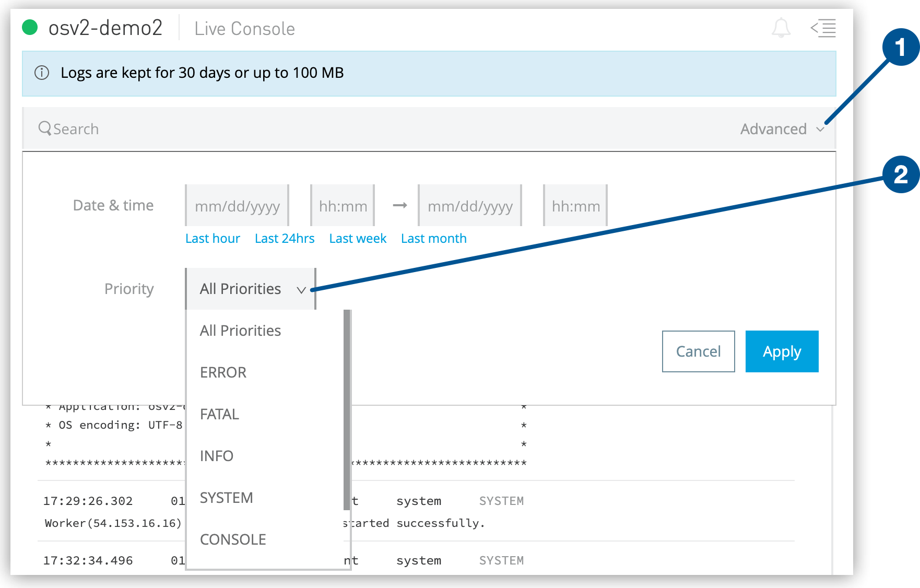Image resolution: width=920 pixels, height=588 pixels.
Task: Select INFO from the priority list
Action: pyautogui.click(x=216, y=455)
